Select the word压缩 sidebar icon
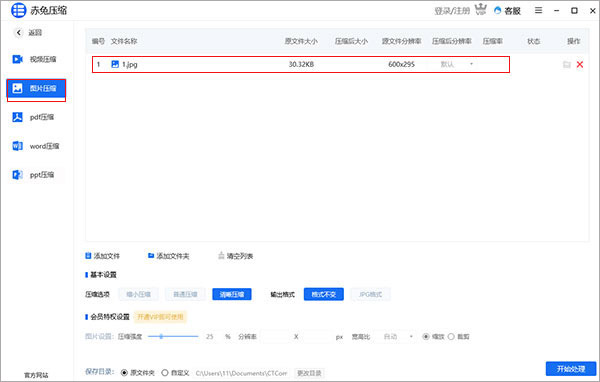The image size is (600, 382). (x=18, y=146)
